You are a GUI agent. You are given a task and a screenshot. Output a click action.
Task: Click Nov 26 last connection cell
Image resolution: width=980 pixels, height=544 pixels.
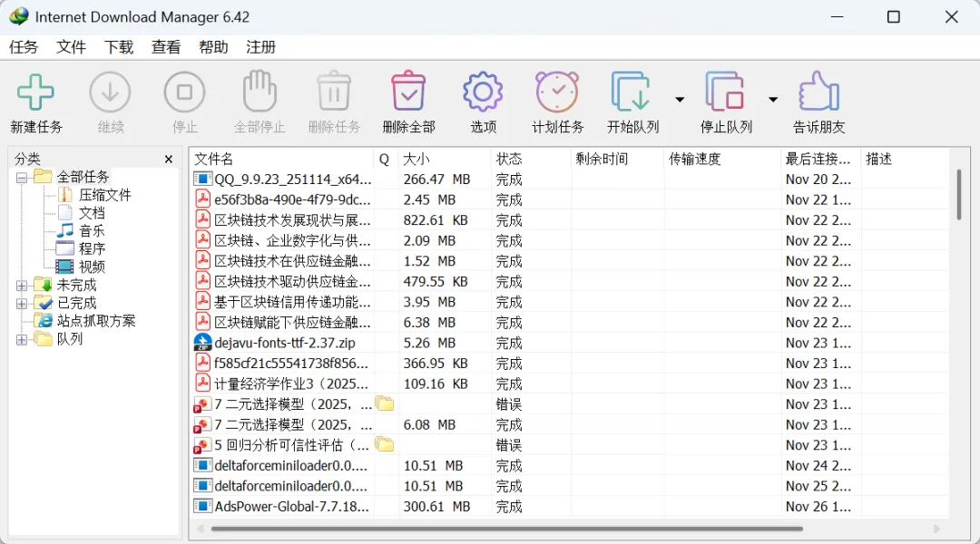(818, 507)
